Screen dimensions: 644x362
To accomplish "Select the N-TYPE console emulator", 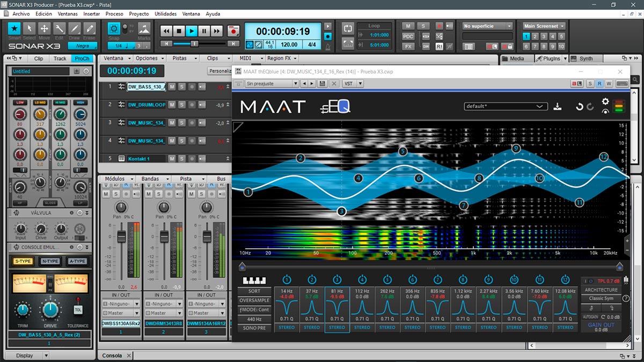I will [50, 261].
